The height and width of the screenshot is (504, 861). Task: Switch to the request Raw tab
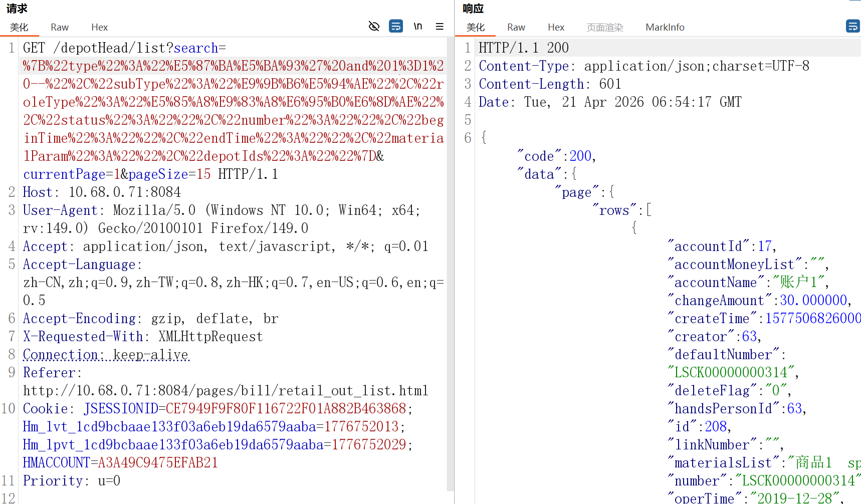60,27
